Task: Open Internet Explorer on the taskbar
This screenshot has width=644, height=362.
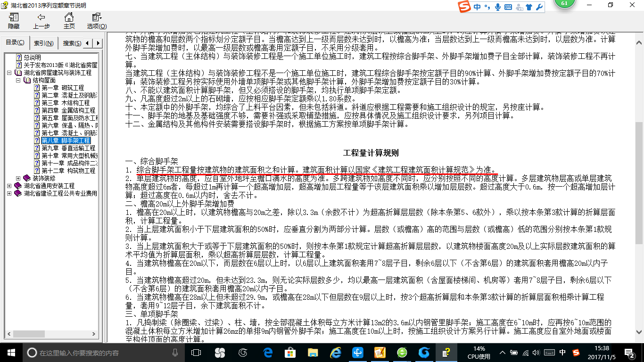Action: [x=335, y=353]
